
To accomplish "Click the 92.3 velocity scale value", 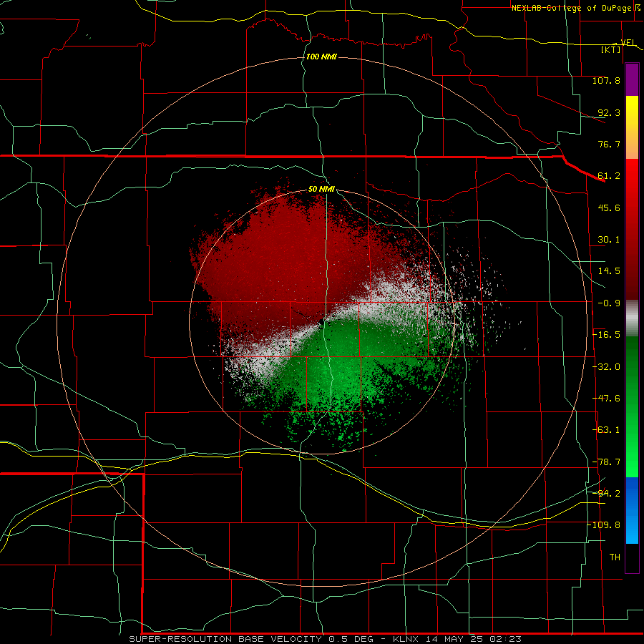I will pos(609,112).
